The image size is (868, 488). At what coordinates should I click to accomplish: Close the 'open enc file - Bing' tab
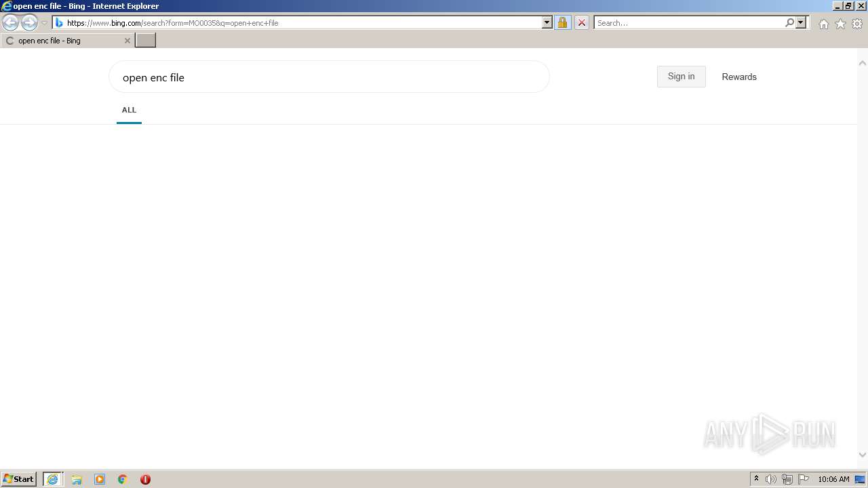127,41
